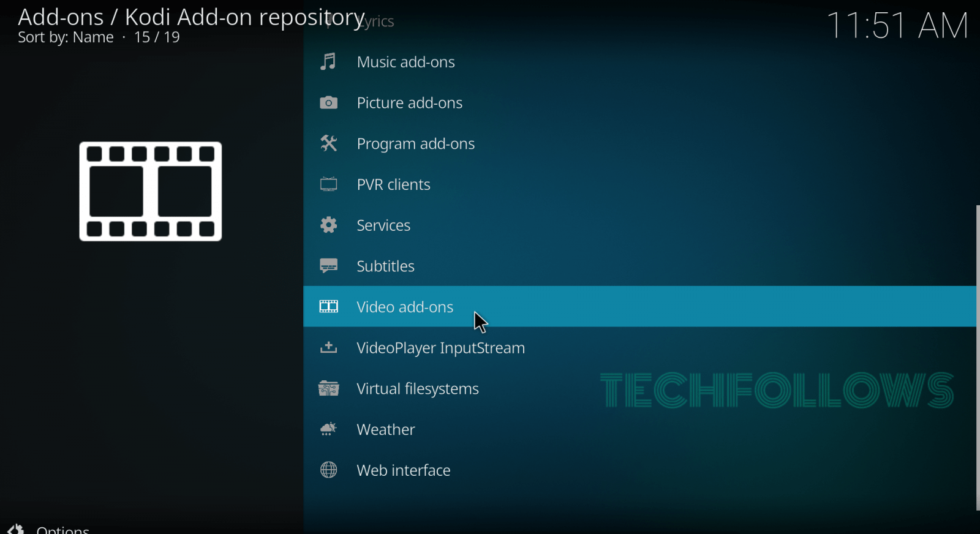Select the PVR clients entry
Screen dimensions: 980x534
click(x=639, y=184)
